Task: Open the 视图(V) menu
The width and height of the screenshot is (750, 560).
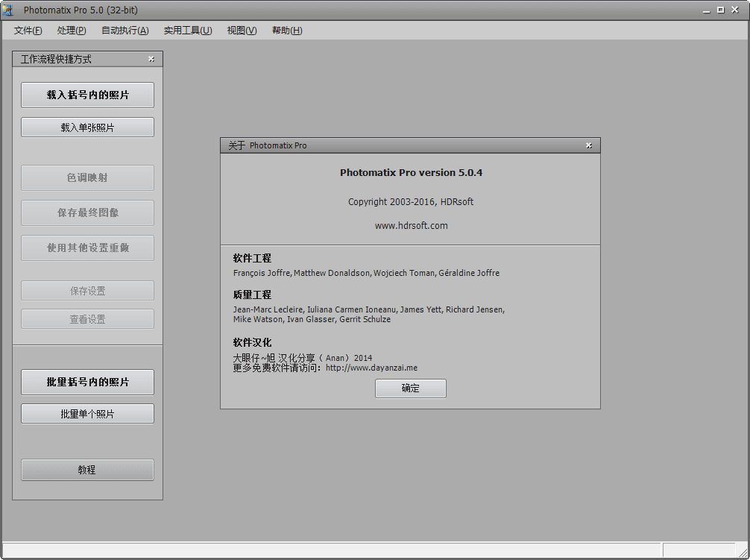Action: click(242, 31)
